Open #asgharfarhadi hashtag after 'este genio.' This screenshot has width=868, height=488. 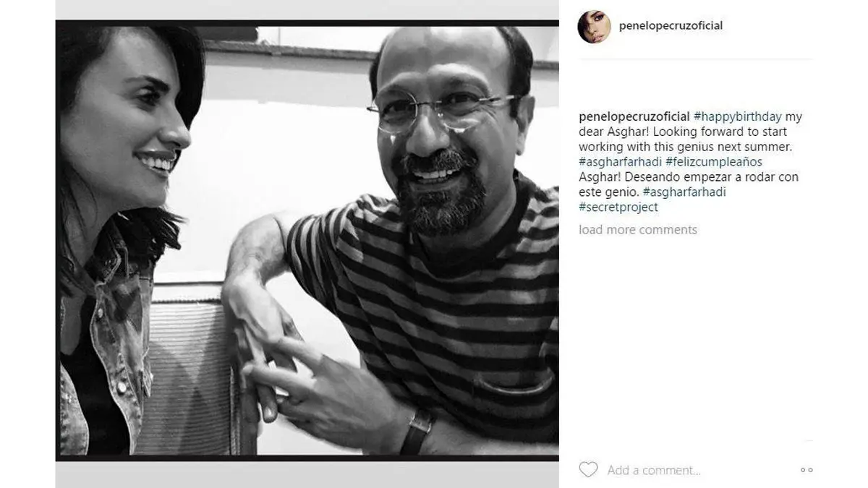pyautogui.click(x=684, y=192)
